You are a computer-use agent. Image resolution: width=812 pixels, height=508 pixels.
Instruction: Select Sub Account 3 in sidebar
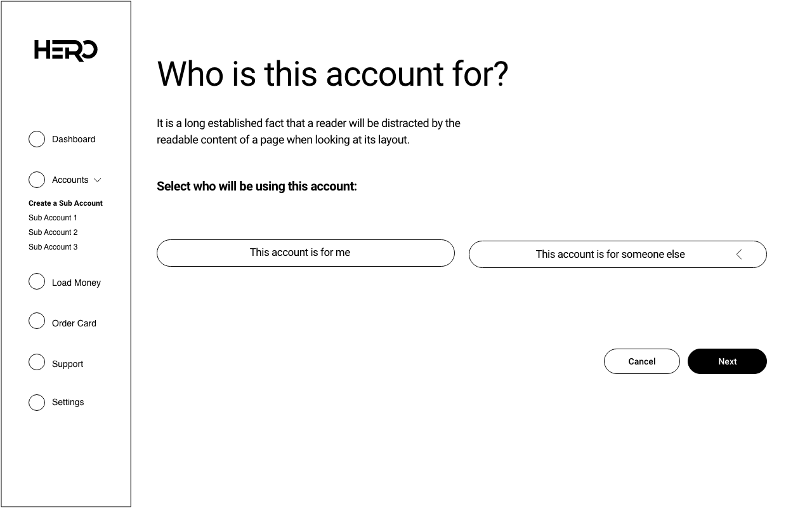click(x=53, y=247)
